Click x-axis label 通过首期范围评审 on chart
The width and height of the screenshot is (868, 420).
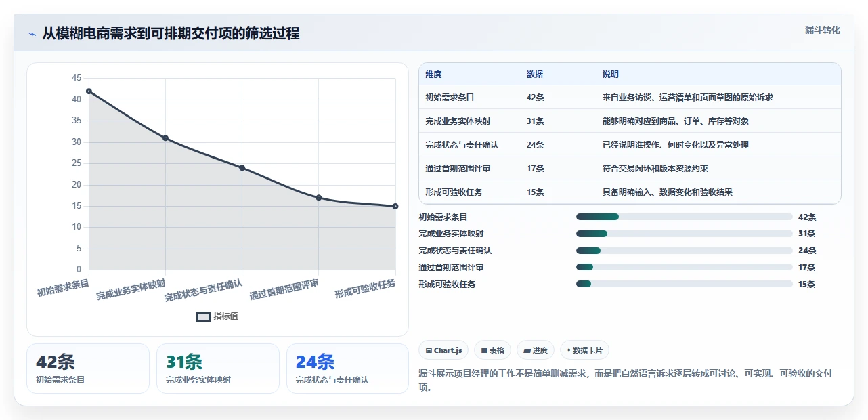(284, 289)
